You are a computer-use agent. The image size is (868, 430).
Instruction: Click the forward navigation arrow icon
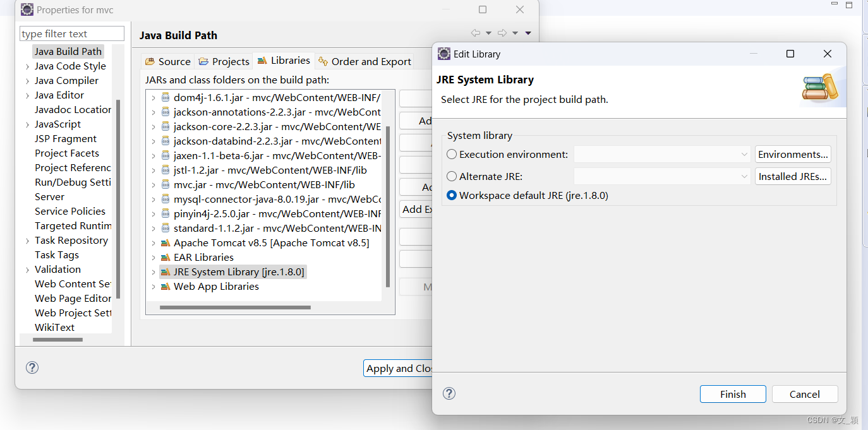click(502, 33)
